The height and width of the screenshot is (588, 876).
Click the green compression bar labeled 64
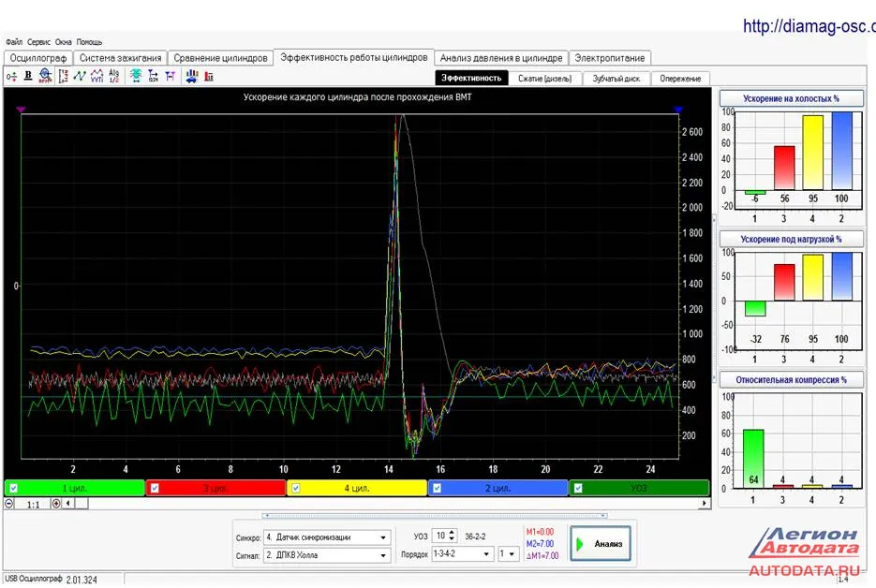point(753,459)
